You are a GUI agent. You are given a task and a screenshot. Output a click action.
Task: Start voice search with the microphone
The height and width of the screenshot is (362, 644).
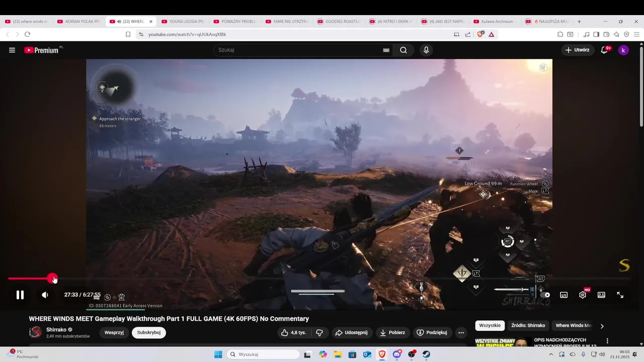click(x=426, y=50)
